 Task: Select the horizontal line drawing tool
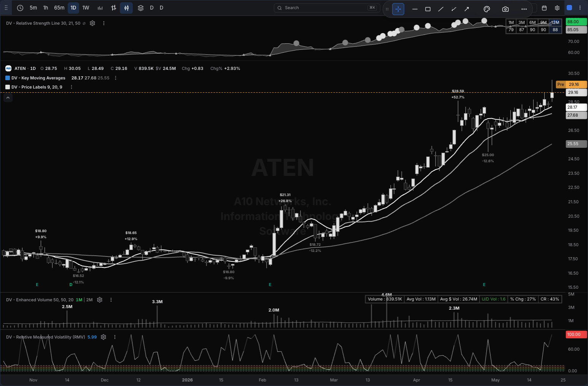415,9
